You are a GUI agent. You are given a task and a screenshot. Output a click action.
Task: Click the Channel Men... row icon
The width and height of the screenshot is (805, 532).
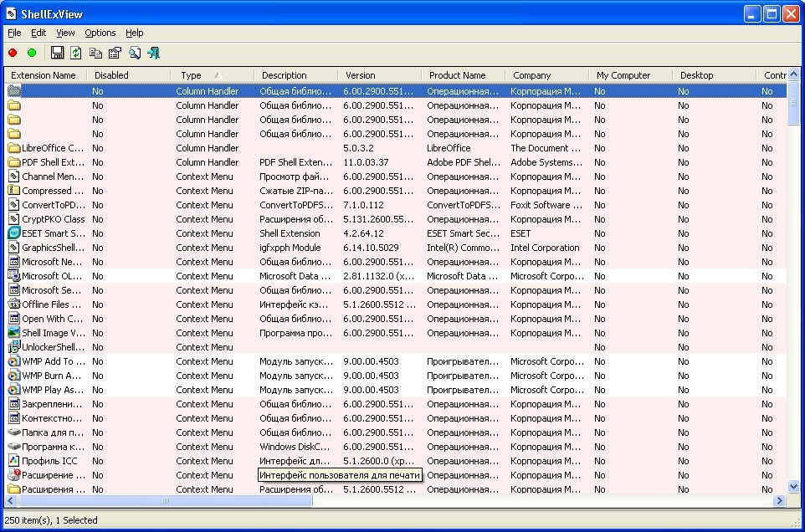point(14,176)
